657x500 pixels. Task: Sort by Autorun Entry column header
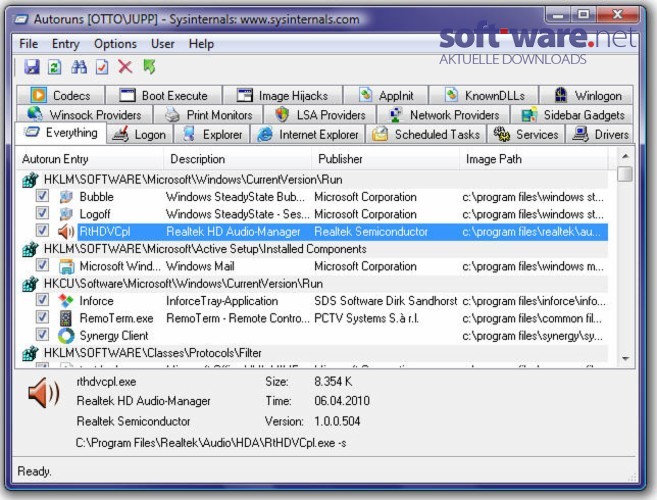[90, 159]
